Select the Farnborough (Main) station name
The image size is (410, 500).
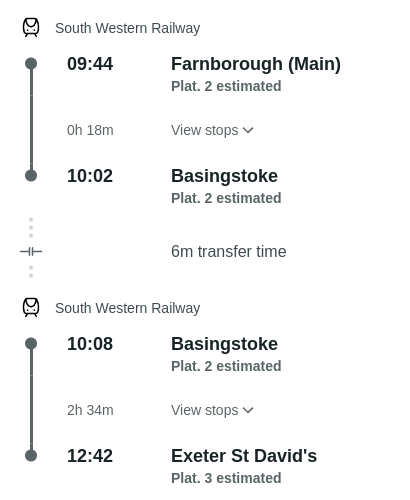click(256, 64)
